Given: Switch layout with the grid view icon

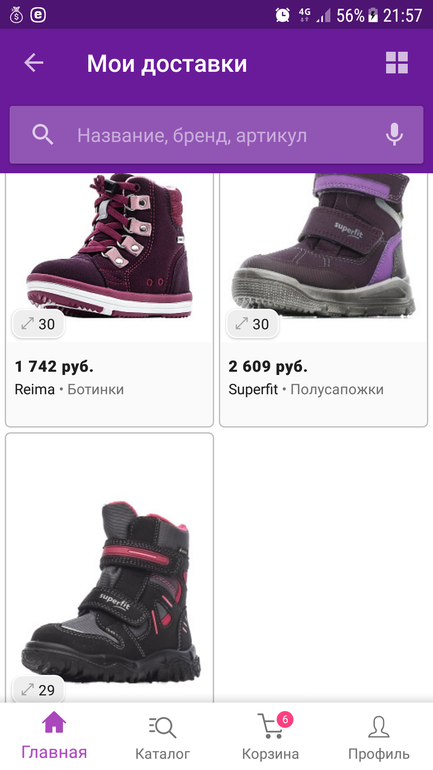Looking at the screenshot, I should 397,63.
